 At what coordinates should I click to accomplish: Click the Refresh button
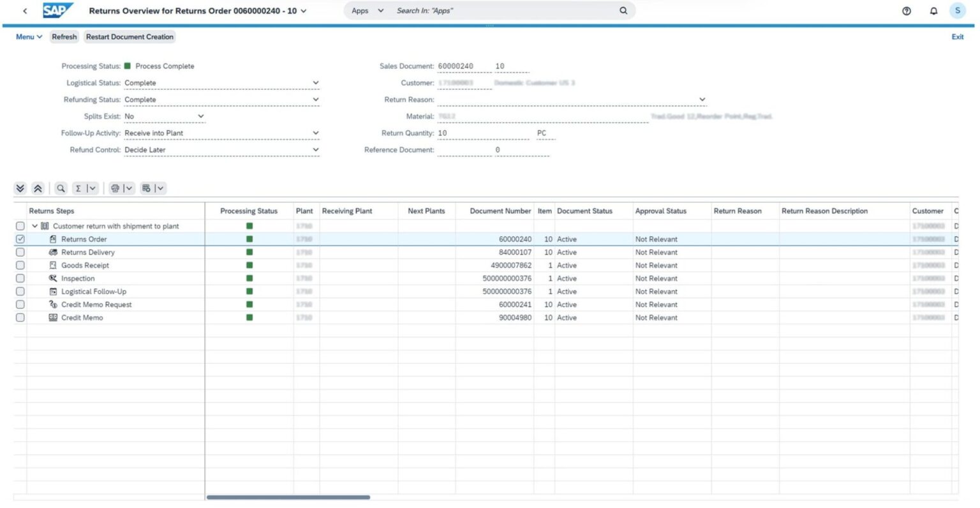pyautogui.click(x=64, y=37)
